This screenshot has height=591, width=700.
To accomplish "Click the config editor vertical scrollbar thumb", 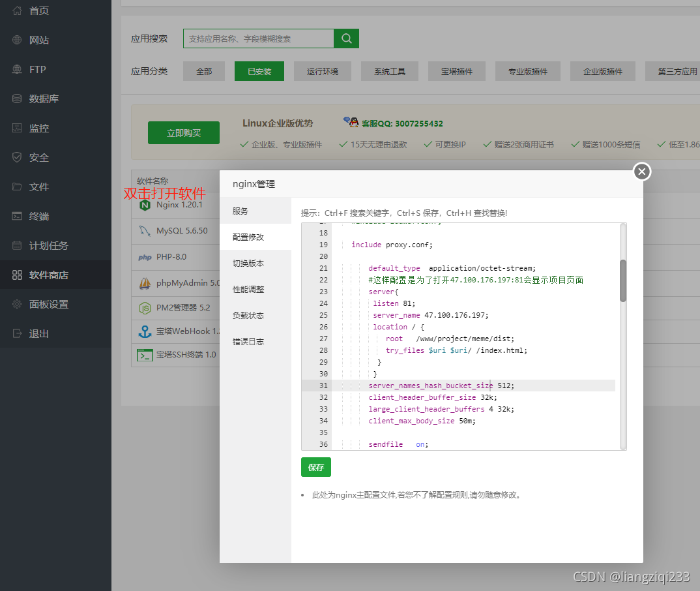I will (x=623, y=280).
